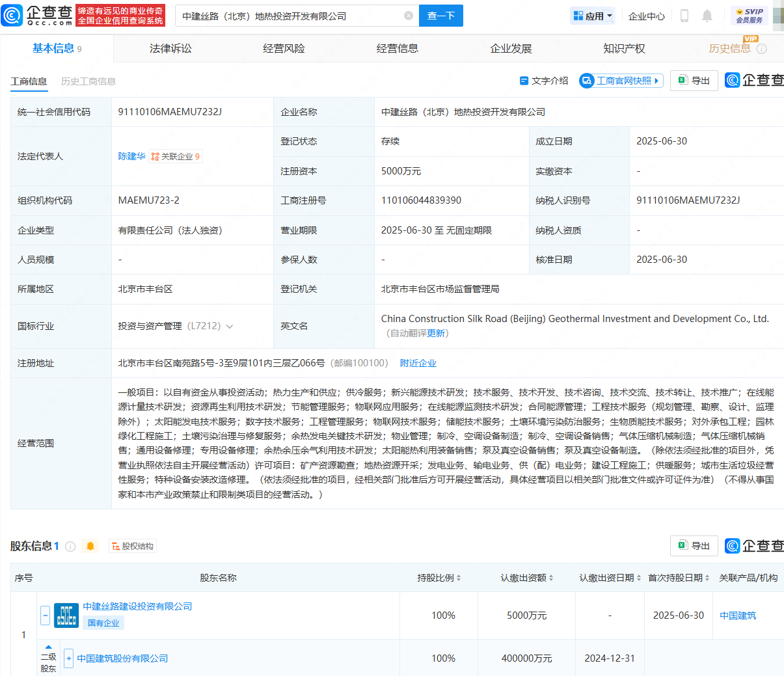Click 更新 auto-translation link
The height and width of the screenshot is (676, 784).
pyautogui.click(x=436, y=333)
